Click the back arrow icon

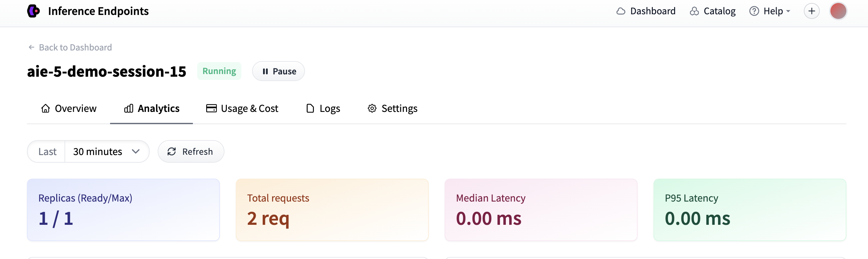click(31, 47)
